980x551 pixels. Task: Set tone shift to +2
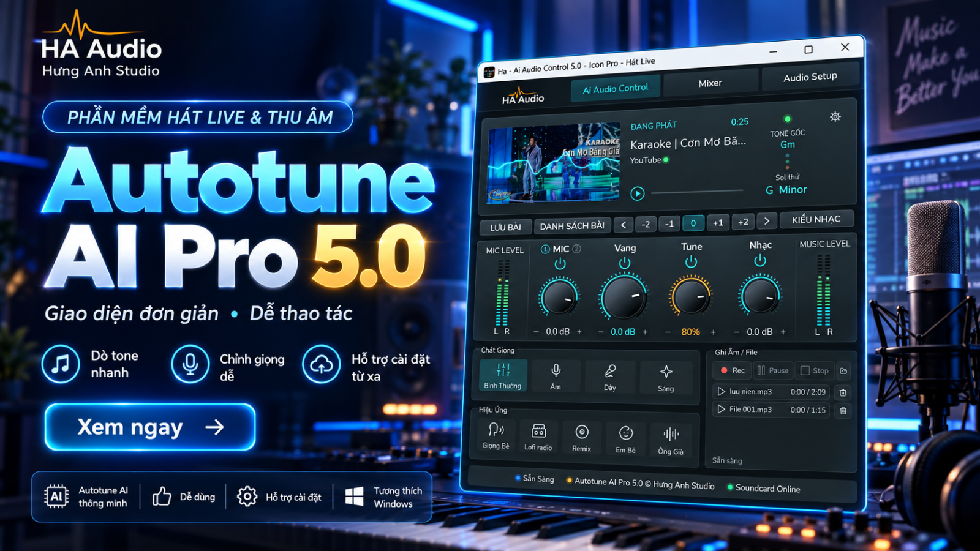(743, 222)
